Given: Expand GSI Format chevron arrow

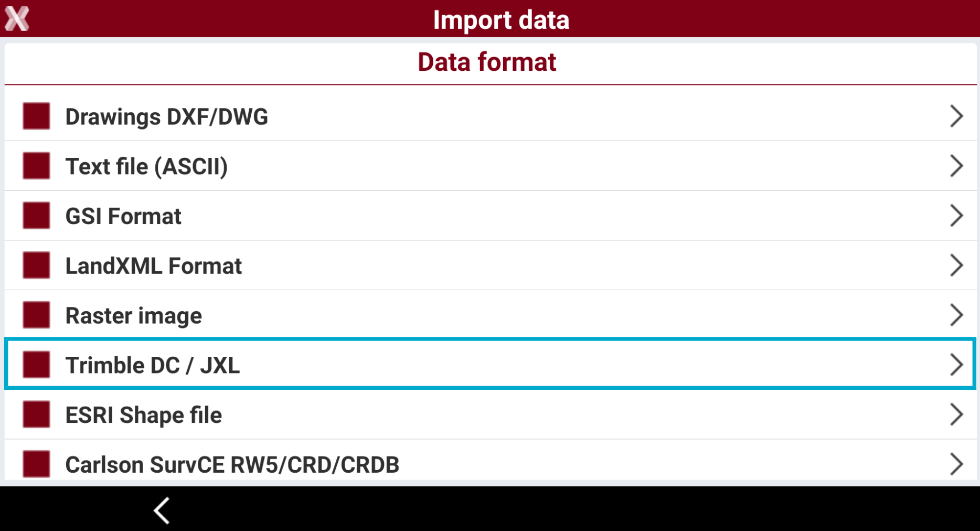Looking at the screenshot, I should 956,216.
